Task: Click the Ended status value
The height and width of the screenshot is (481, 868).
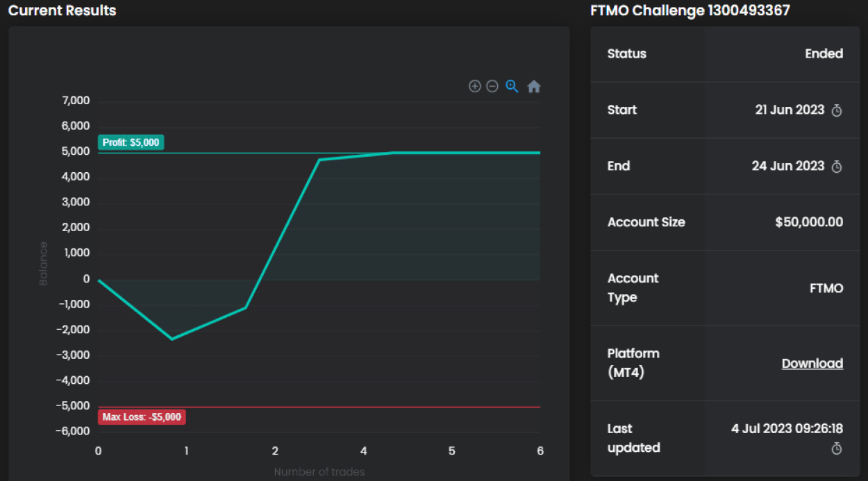Action: click(x=824, y=54)
